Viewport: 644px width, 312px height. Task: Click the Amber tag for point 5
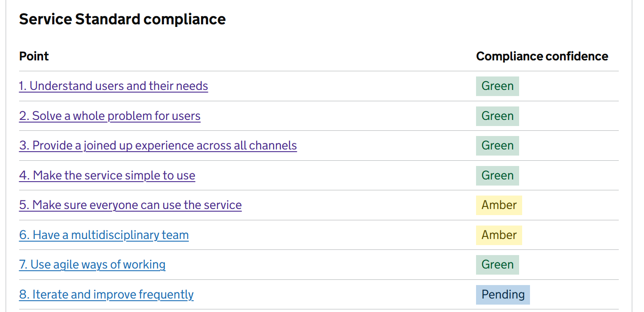499,205
